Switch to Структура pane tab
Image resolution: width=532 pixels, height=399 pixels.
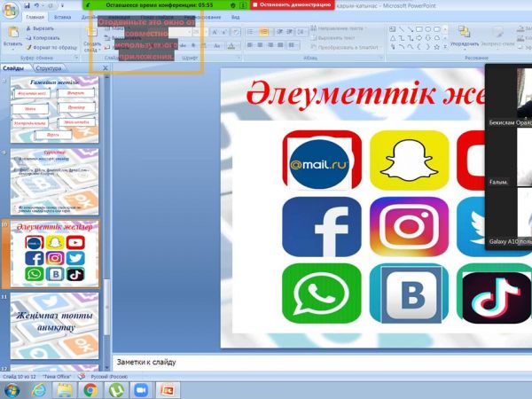pos(49,67)
